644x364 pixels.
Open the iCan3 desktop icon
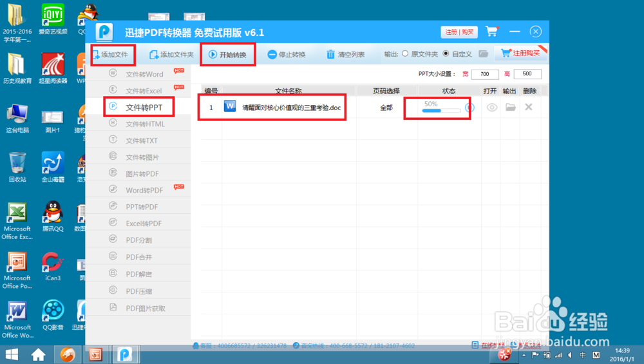pyautogui.click(x=53, y=266)
